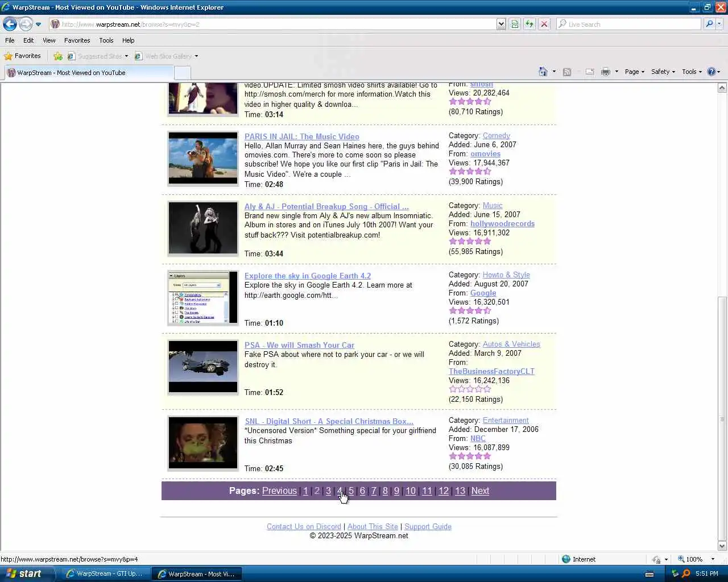Stop loading with the red X icon
728x582 pixels.
pos(544,24)
